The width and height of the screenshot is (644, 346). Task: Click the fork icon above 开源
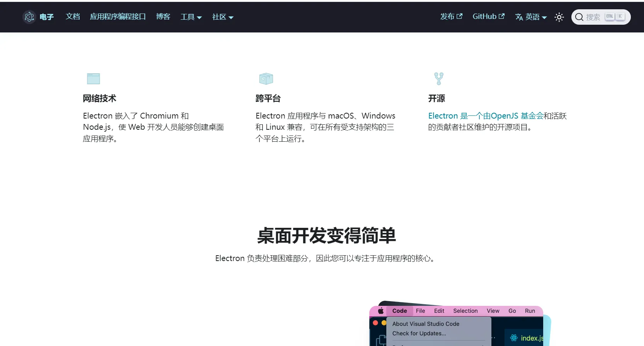tap(438, 79)
